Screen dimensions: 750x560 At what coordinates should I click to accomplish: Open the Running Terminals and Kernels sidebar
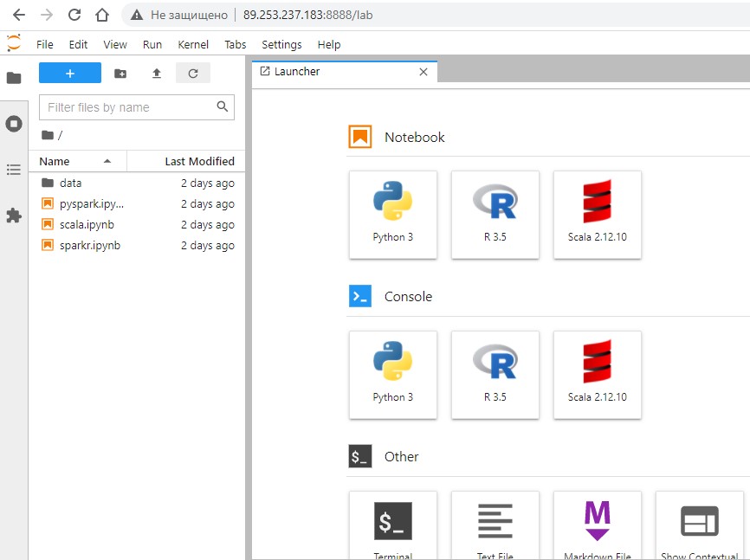click(x=14, y=124)
